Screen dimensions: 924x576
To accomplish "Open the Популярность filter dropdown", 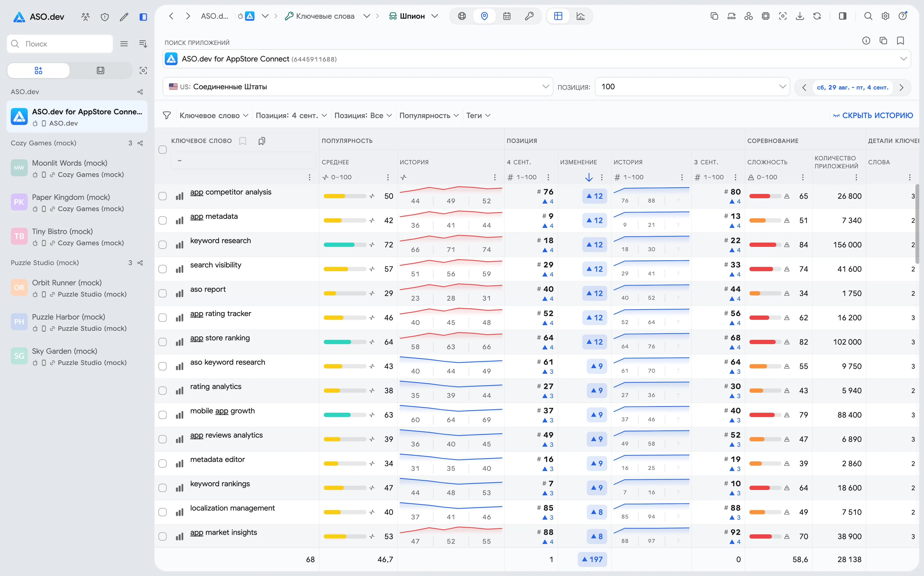I will [429, 115].
